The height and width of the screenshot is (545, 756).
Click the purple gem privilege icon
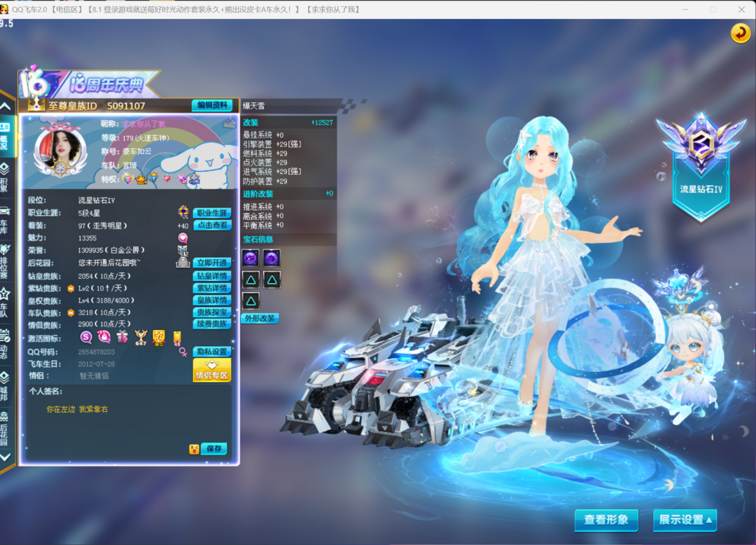(x=182, y=179)
